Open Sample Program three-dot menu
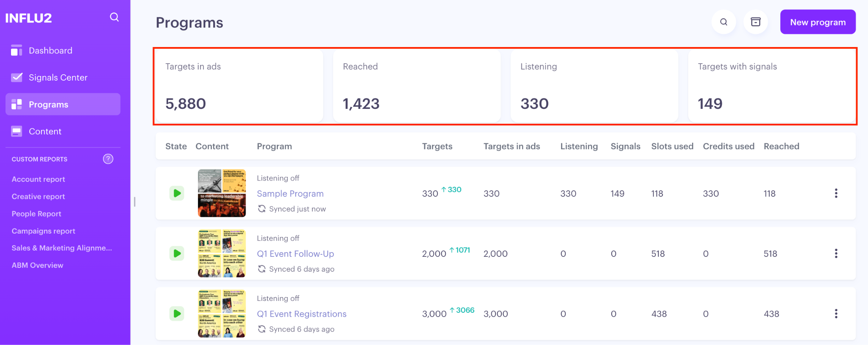Image resolution: width=868 pixels, height=345 pixels. [x=836, y=193]
